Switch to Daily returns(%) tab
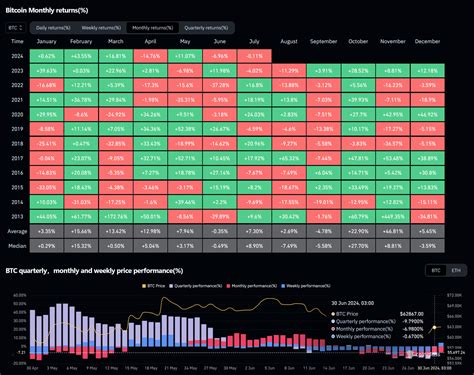Viewport: 474px width, 375px height. point(53,28)
